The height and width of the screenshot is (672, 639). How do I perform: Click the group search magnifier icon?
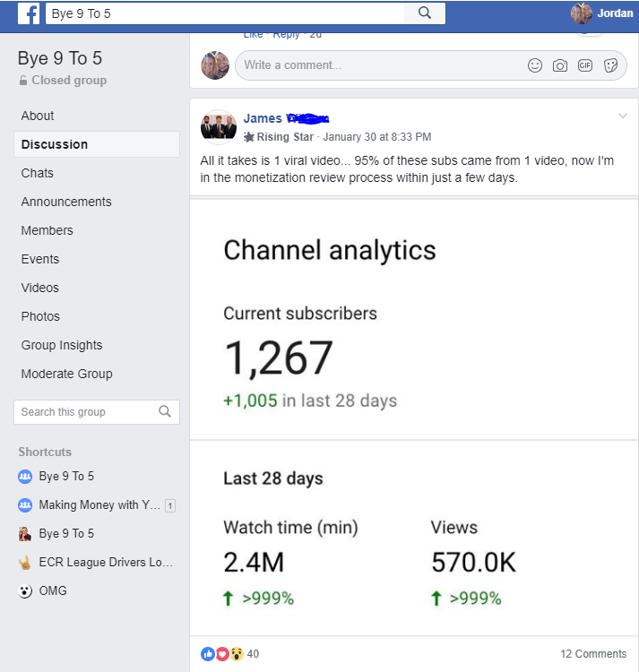click(x=165, y=411)
